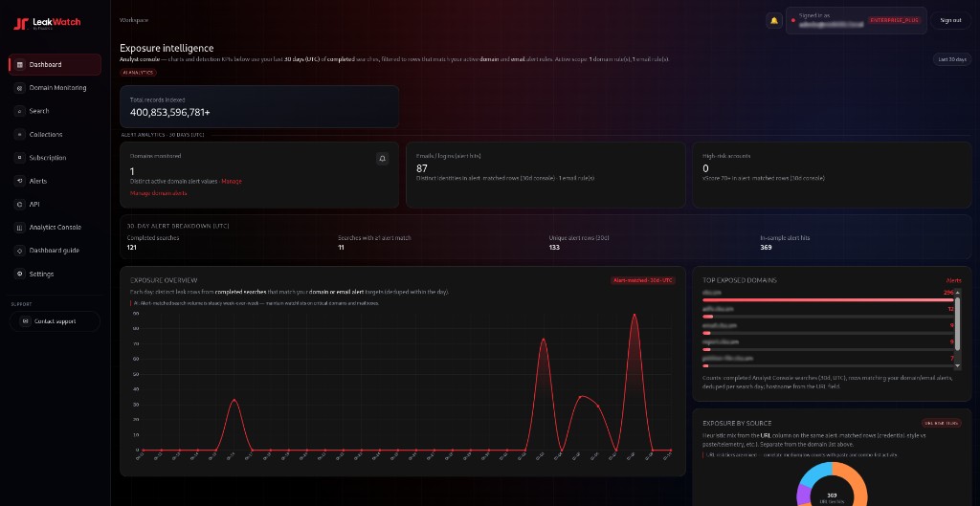Click the Search sidebar icon
The image size is (980, 506).
(x=20, y=111)
